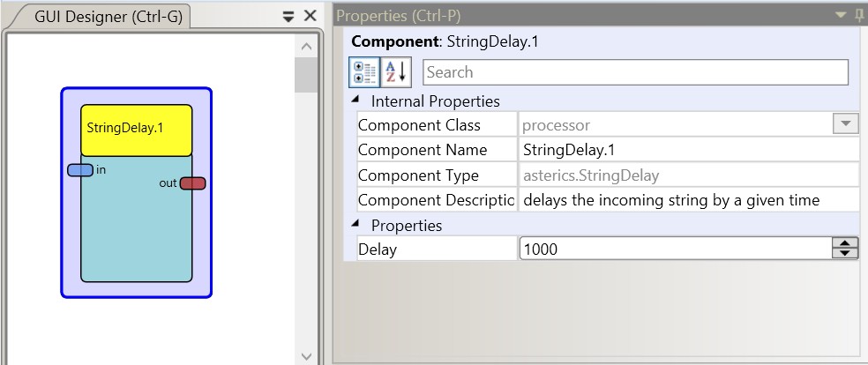Open Properties panel window position dropdown
Screen dimensions: 868x365
pos(840,16)
